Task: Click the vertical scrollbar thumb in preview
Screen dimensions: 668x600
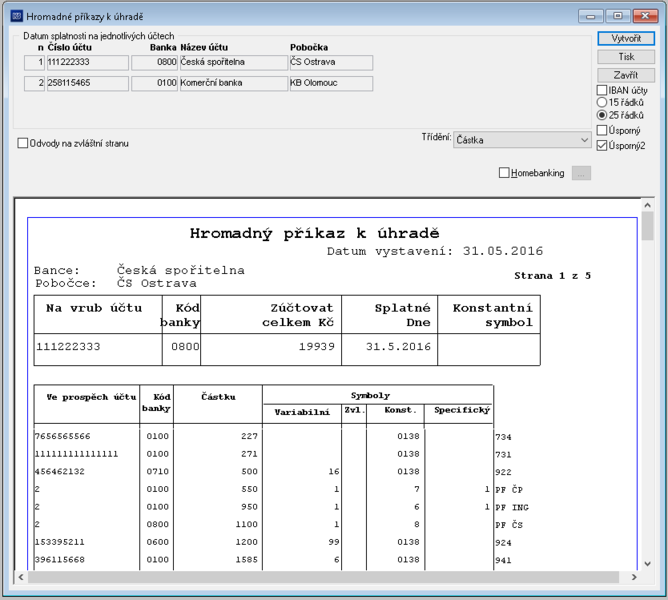Action: click(x=647, y=226)
